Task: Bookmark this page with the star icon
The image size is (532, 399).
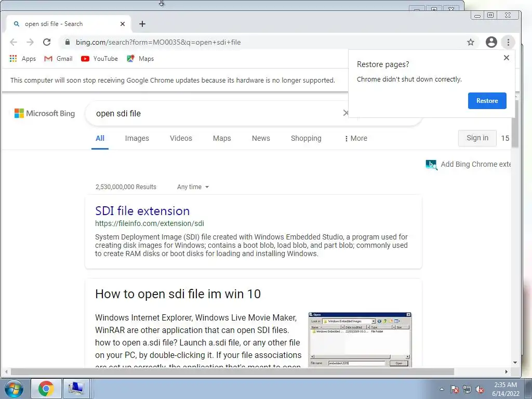Action: tap(470, 42)
